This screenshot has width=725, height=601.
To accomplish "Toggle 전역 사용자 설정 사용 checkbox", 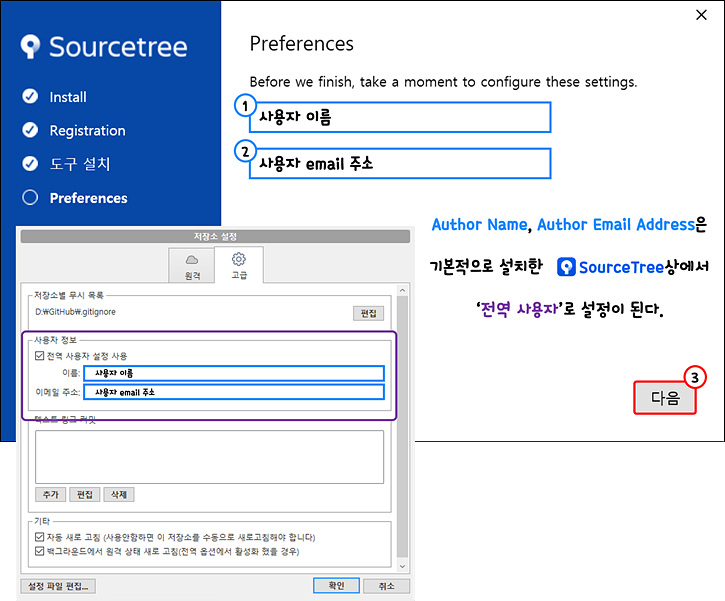I will pyautogui.click(x=40, y=356).
